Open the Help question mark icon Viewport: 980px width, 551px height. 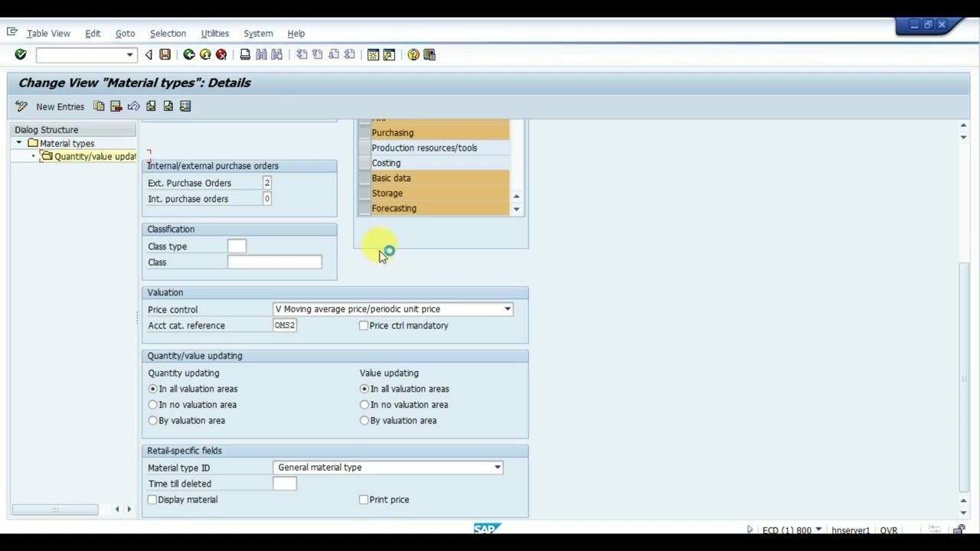coord(413,54)
